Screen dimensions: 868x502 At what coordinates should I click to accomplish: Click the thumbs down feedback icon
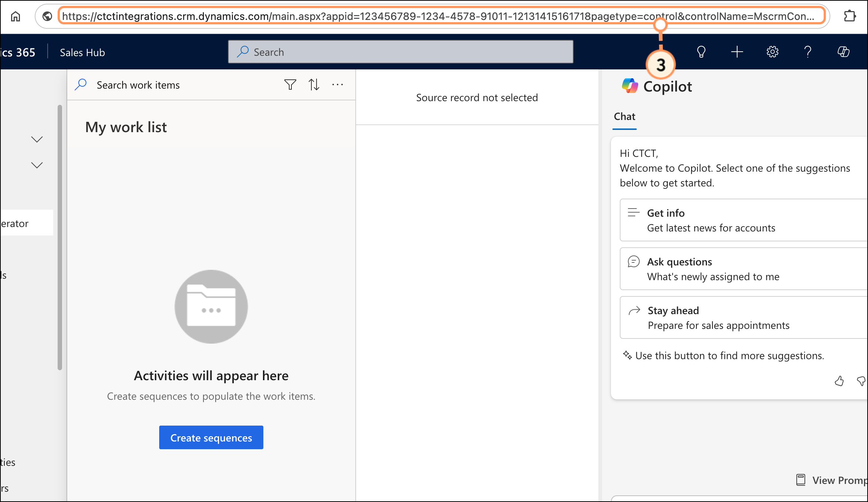(861, 381)
